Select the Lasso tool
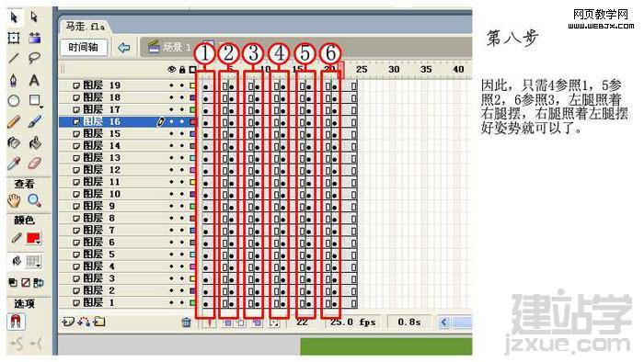Screen dimensions: 644x362 [35, 58]
